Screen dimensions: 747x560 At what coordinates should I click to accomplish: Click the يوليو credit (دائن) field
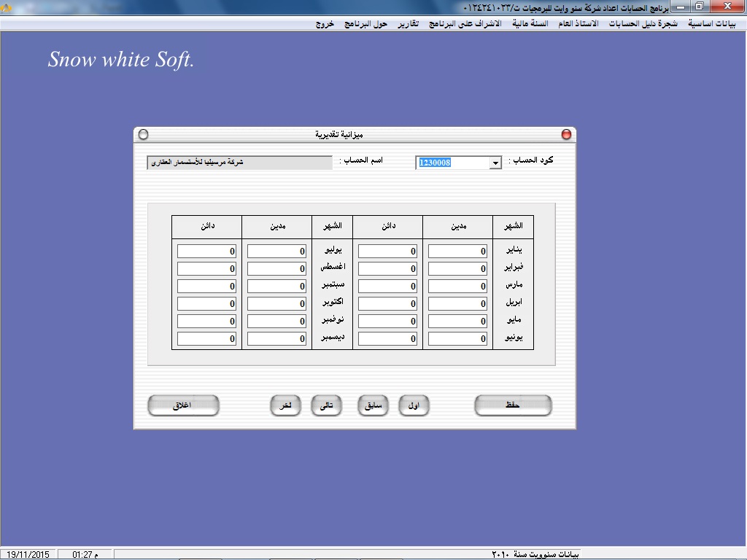(206, 252)
